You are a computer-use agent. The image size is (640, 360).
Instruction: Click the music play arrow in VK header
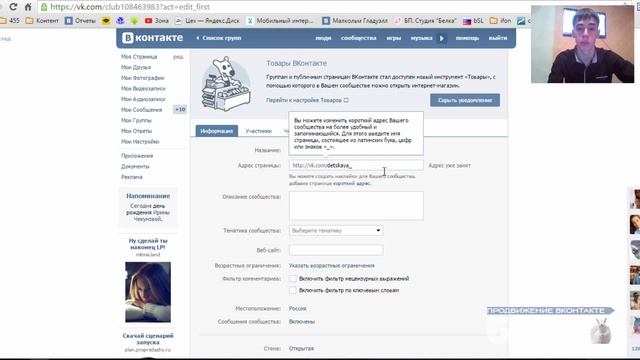click(x=441, y=38)
